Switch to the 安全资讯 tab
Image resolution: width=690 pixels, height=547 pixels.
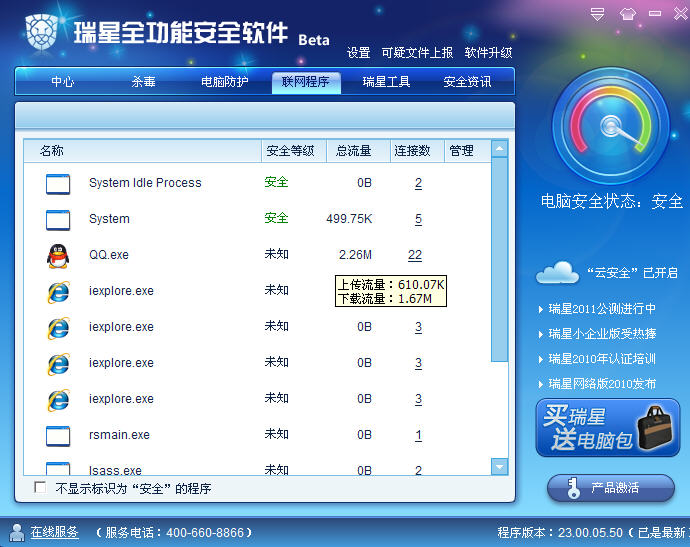click(467, 82)
